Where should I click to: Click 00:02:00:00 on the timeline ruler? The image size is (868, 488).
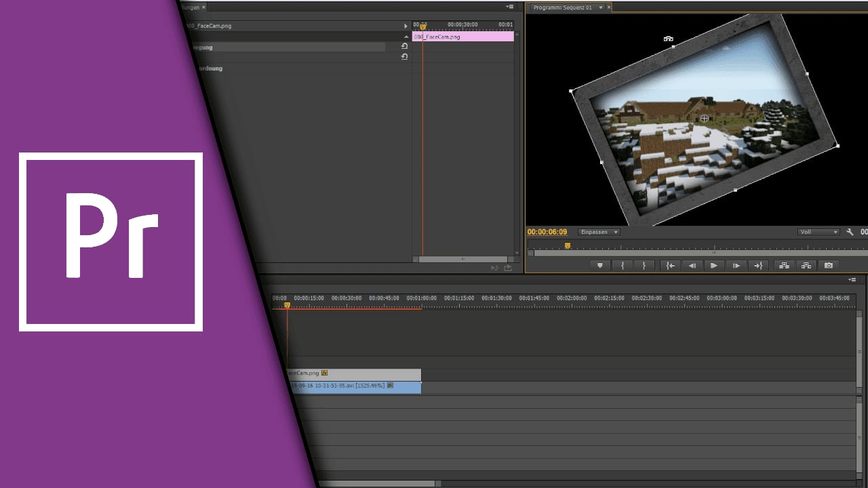[x=572, y=298]
